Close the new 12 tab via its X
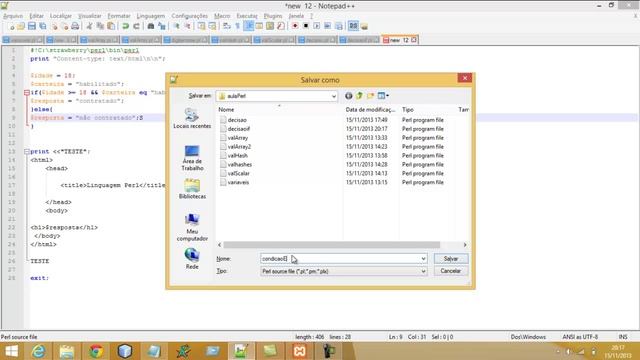This screenshot has width=640, height=360. coord(414,40)
